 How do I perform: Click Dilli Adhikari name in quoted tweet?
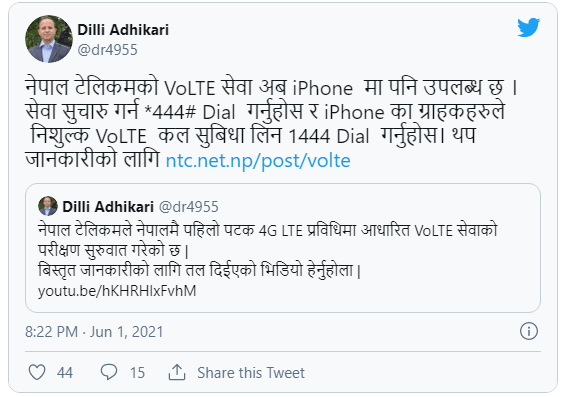pos(108,206)
